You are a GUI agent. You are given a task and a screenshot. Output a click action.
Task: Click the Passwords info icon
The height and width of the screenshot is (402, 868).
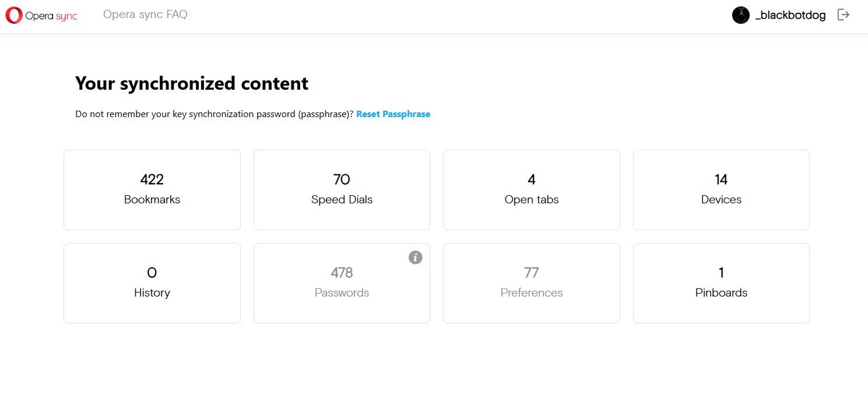pyautogui.click(x=415, y=257)
